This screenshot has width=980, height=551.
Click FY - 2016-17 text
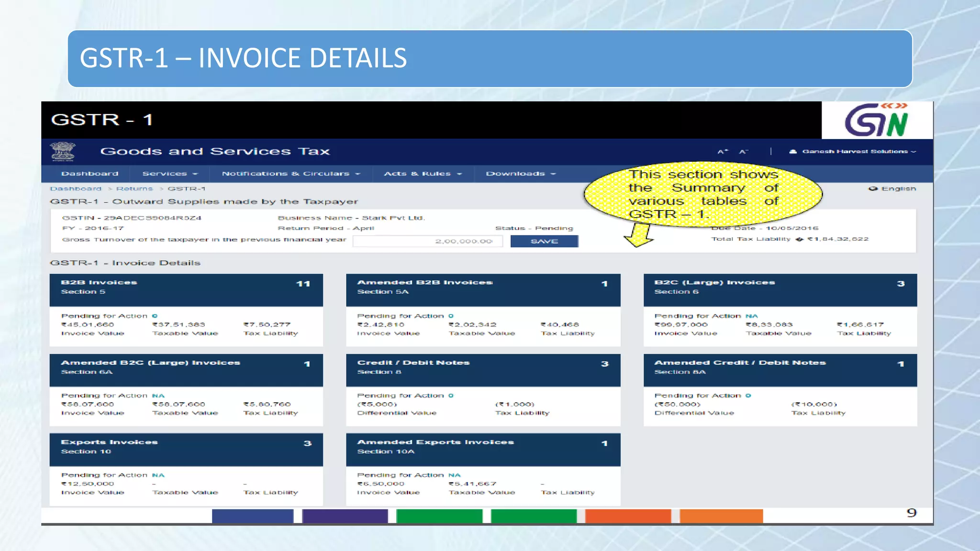click(x=93, y=229)
